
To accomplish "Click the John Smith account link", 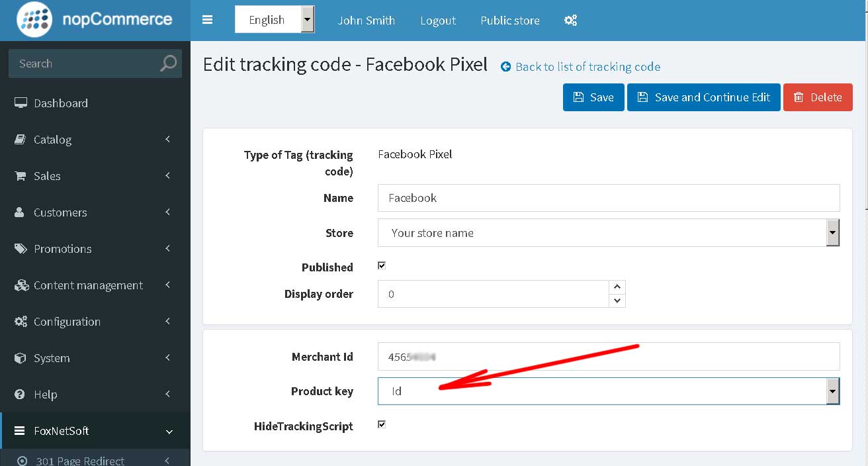I will (x=367, y=21).
